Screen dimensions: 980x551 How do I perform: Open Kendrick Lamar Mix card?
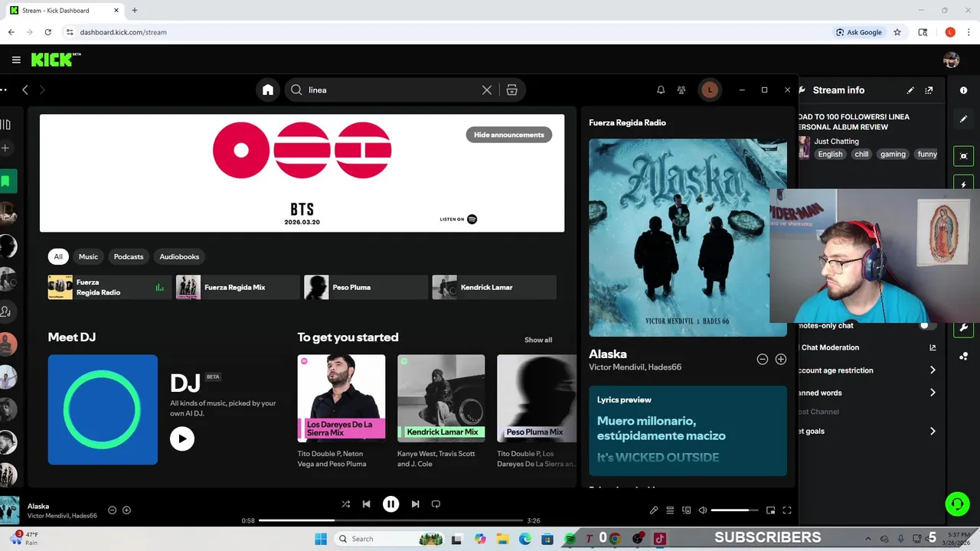tap(441, 412)
